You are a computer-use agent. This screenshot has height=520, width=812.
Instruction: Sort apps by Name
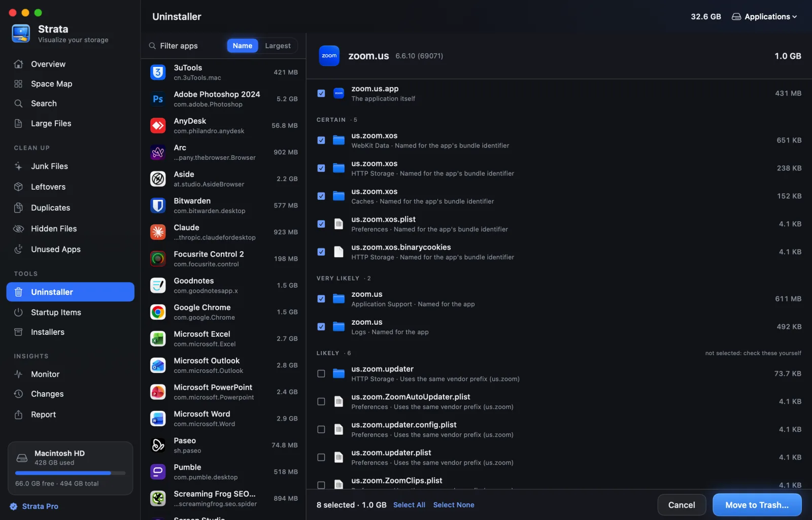[x=243, y=46]
